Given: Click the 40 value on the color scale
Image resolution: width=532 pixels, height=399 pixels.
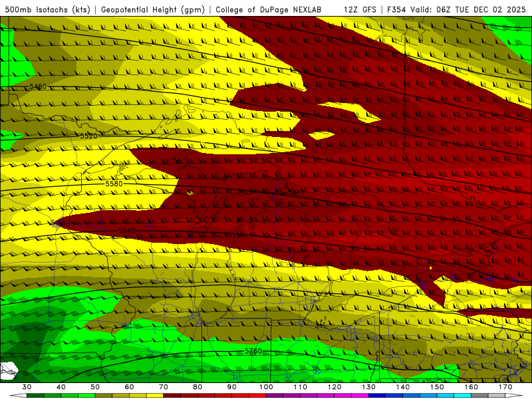Looking at the screenshot, I should point(61,387).
